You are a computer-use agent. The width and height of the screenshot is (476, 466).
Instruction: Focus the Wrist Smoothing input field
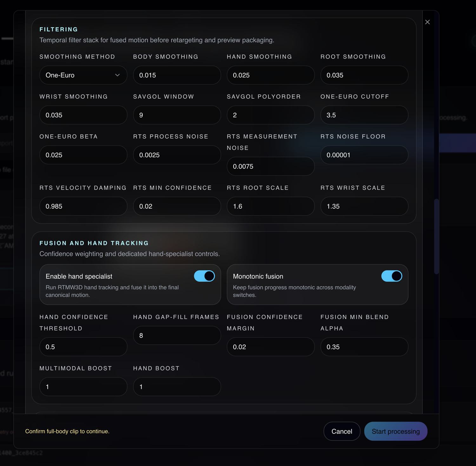83,115
